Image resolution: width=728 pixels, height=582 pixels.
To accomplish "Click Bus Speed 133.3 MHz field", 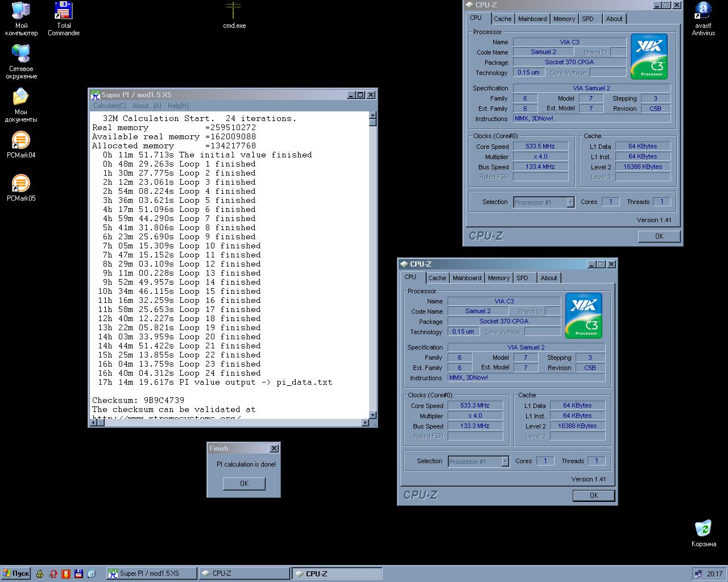I will tap(475, 426).
